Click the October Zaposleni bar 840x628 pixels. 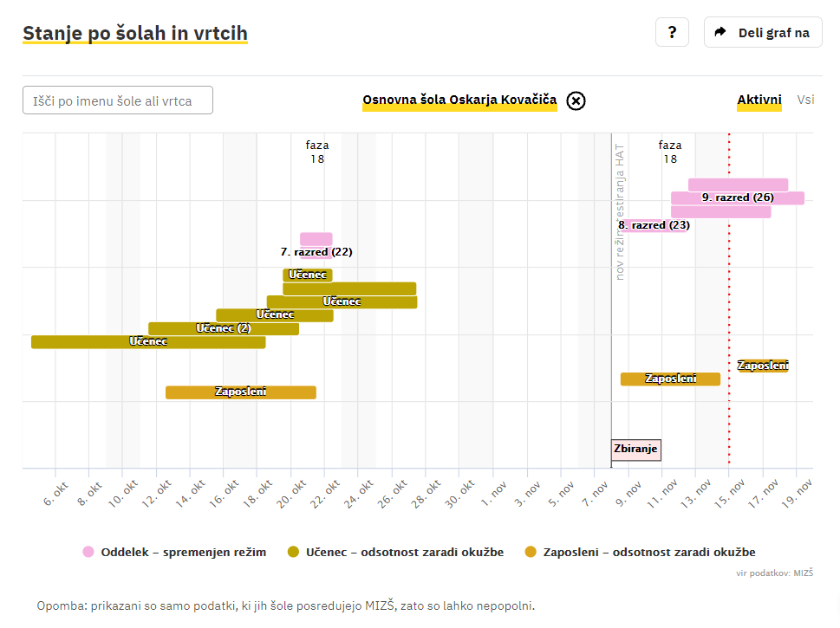[240, 392]
